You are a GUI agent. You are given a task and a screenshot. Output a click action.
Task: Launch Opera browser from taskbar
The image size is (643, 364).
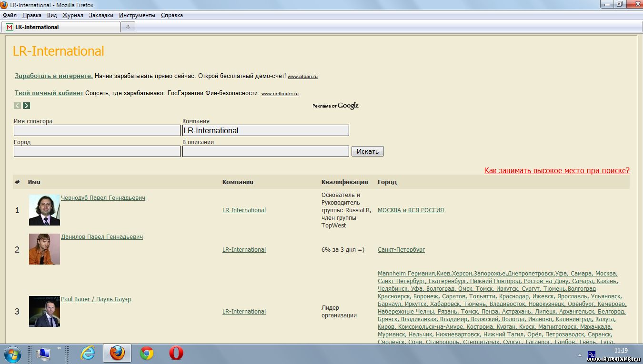point(176,353)
